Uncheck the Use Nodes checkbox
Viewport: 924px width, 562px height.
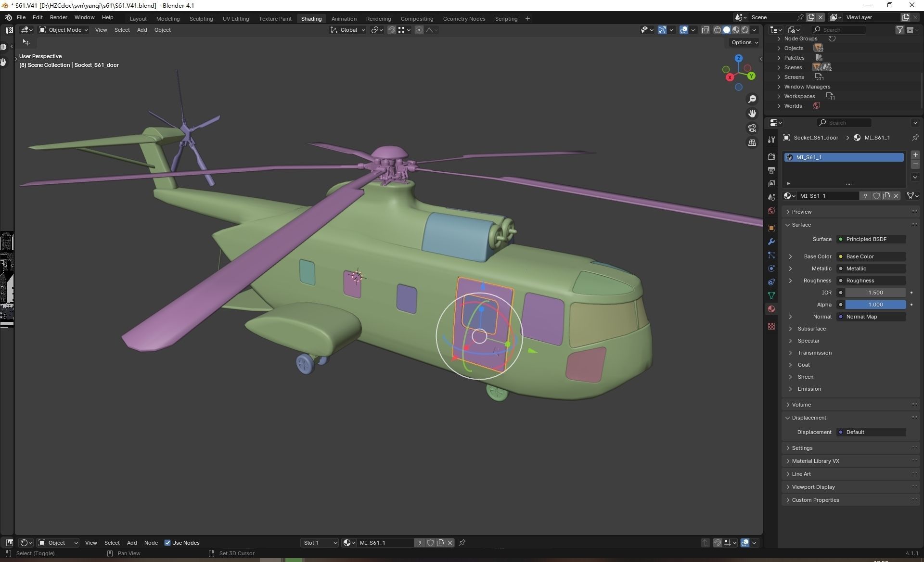point(167,543)
